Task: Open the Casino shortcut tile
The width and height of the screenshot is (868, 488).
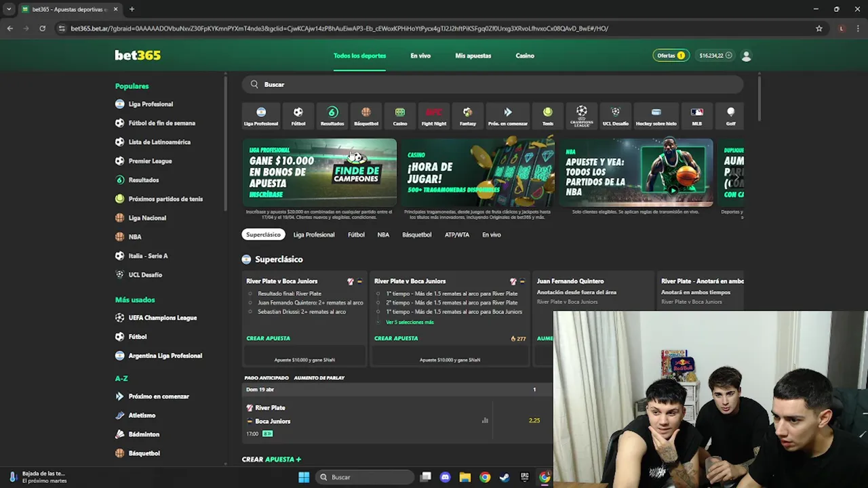Action: 400,116
